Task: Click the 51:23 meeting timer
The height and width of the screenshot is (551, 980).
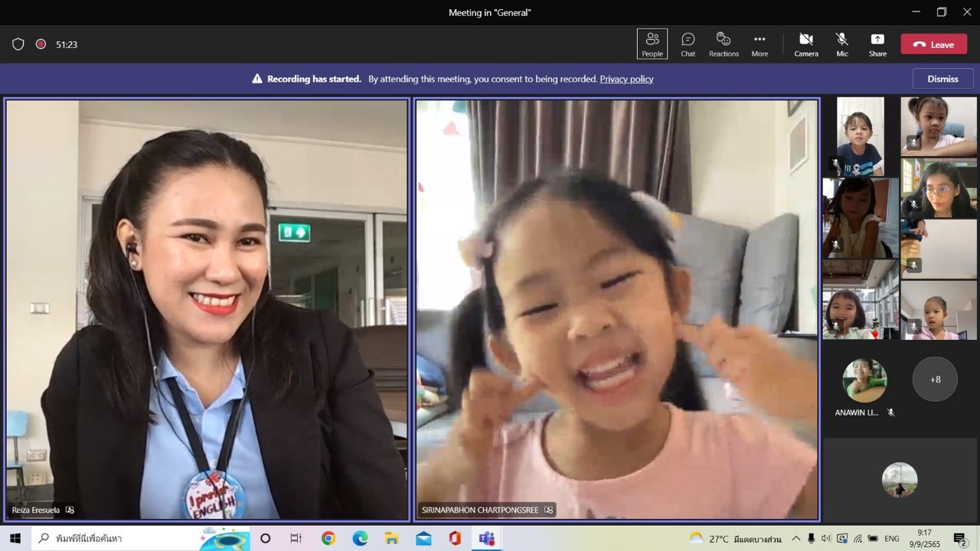Action: [x=67, y=44]
